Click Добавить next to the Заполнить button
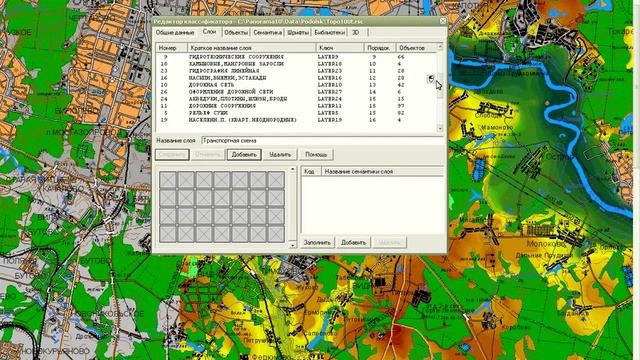This screenshot has width=640, height=360. click(353, 242)
